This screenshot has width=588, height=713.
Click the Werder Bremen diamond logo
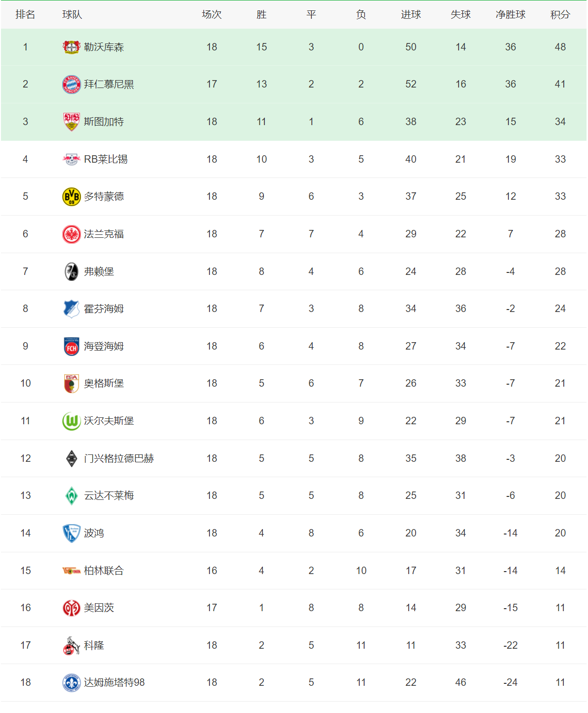click(x=72, y=496)
